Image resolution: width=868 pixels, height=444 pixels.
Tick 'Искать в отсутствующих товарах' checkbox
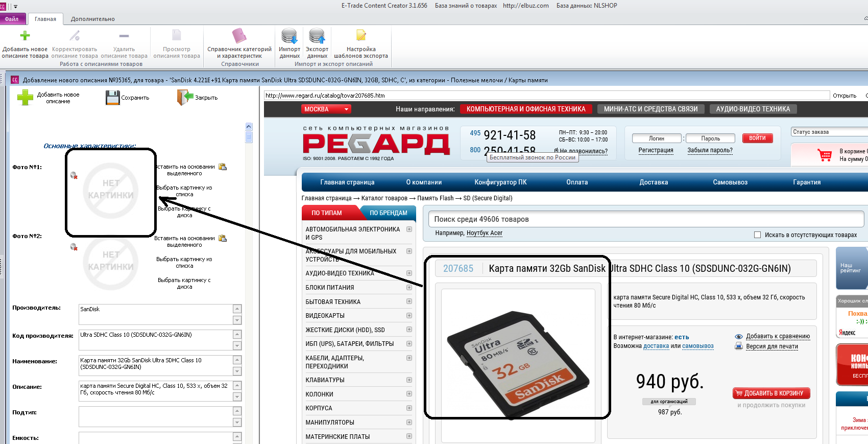[x=757, y=235]
